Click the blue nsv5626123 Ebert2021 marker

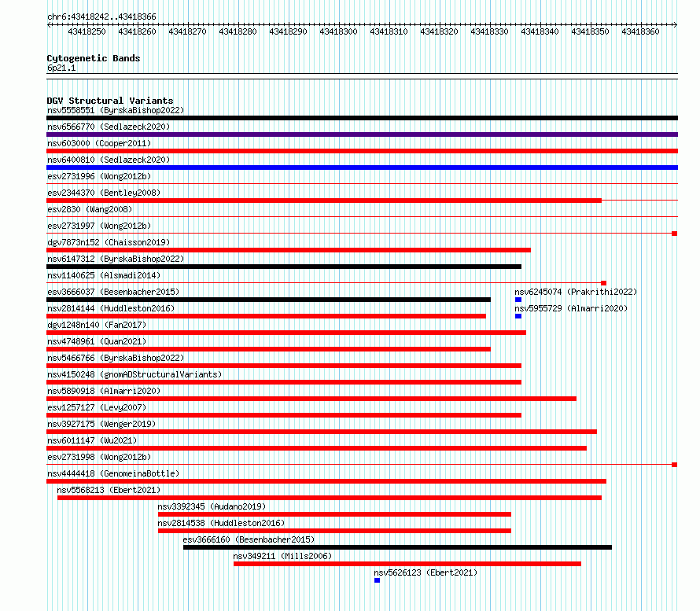378,580
